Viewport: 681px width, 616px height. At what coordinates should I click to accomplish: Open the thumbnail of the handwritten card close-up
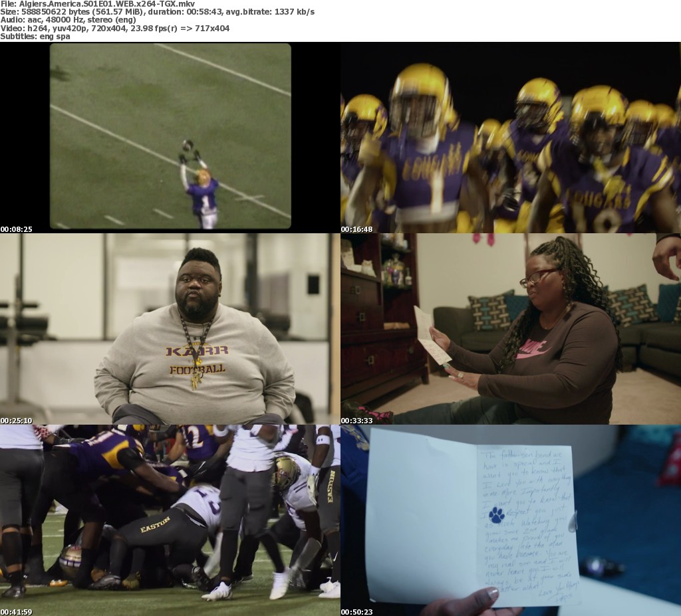coord(511,520)
